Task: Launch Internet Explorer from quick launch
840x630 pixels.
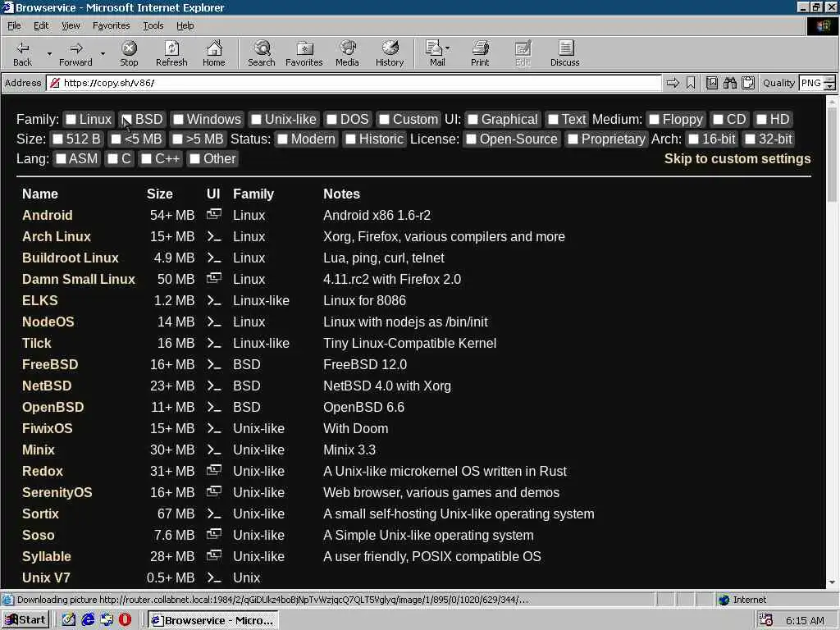Action: tap(88, 620)
